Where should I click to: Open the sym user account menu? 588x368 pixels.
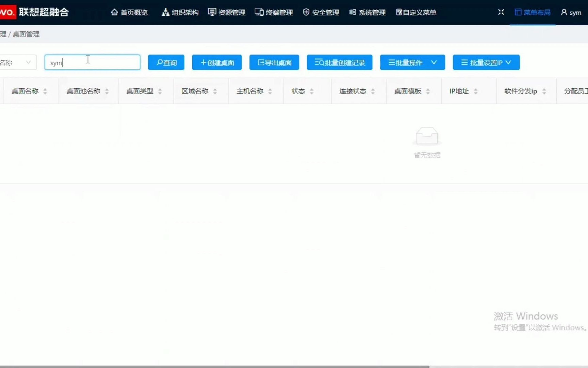tap(571, 13)
